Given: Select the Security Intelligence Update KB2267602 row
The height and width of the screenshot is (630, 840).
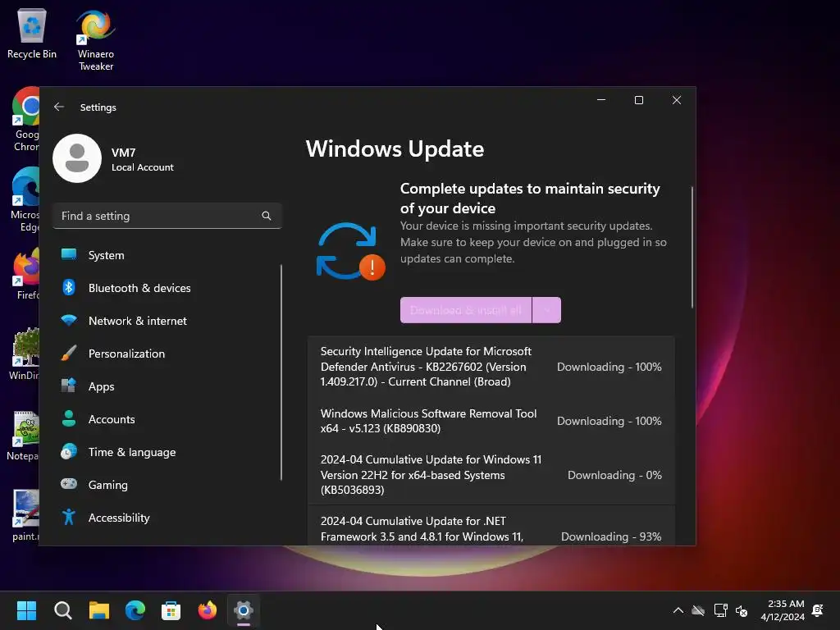Looking at the screenshot, I should (x=491, y=367).
